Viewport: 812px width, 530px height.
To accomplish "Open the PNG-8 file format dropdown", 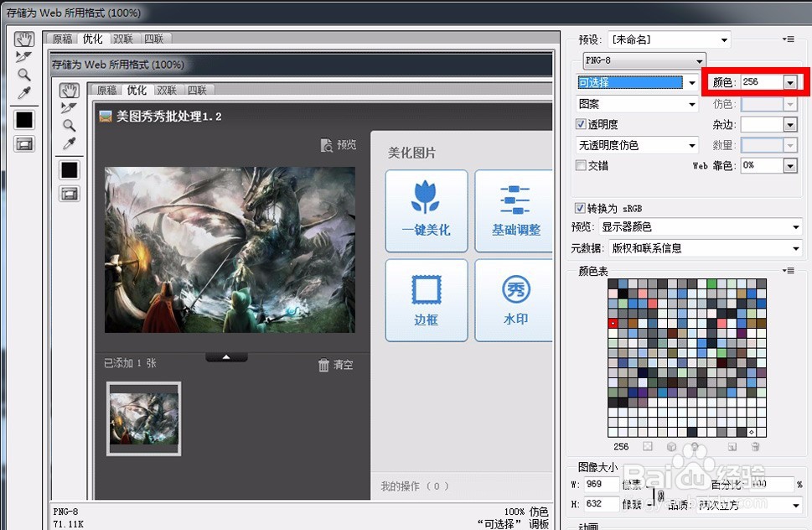I will (644, 60).
